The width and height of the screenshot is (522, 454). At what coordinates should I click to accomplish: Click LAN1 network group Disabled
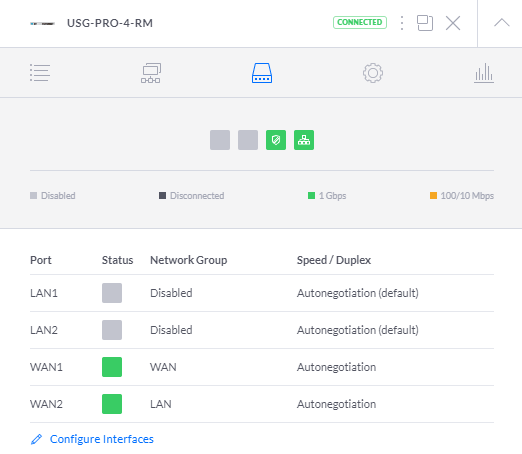pyautogui.click(x=171, y=293)
